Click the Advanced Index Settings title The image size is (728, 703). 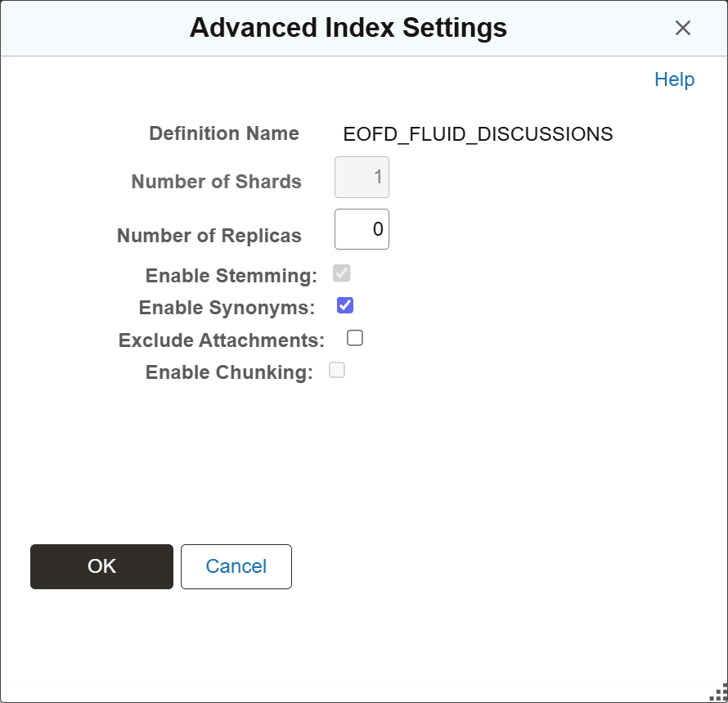tap(348, 27)
